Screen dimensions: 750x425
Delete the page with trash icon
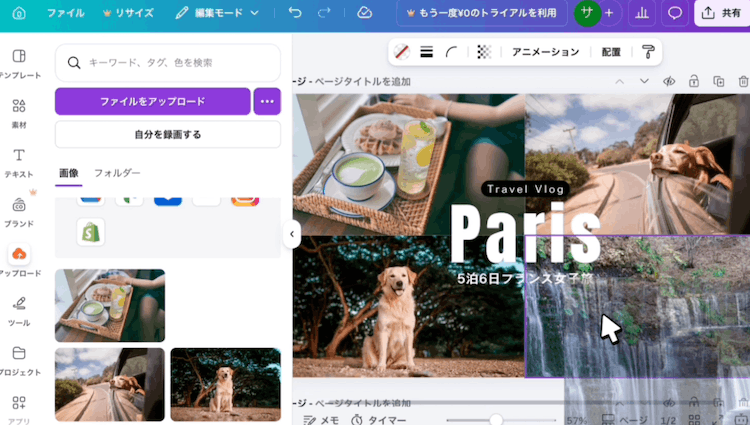[743, 82]
